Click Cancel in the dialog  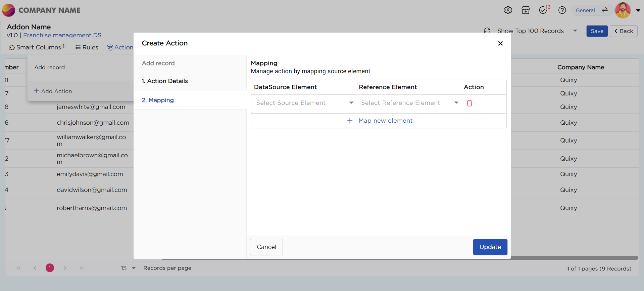coord(266,247)
